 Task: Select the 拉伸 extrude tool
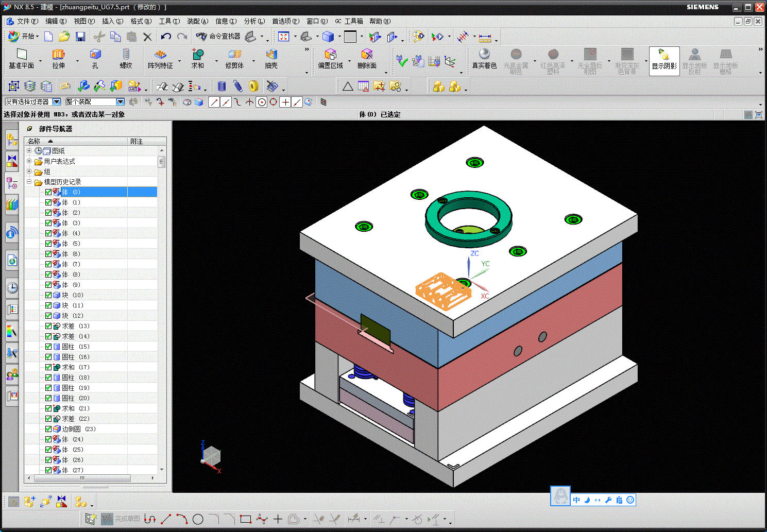point(58,59)
